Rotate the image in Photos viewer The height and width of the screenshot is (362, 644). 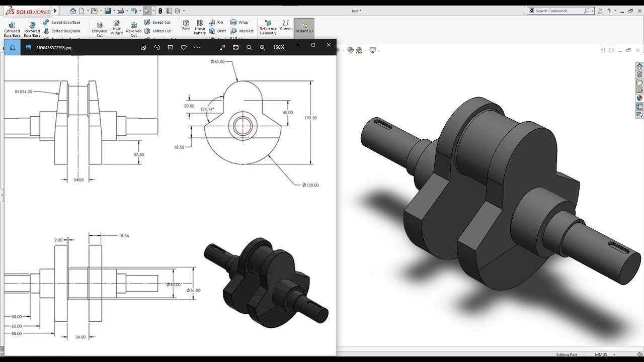point(157,47)
